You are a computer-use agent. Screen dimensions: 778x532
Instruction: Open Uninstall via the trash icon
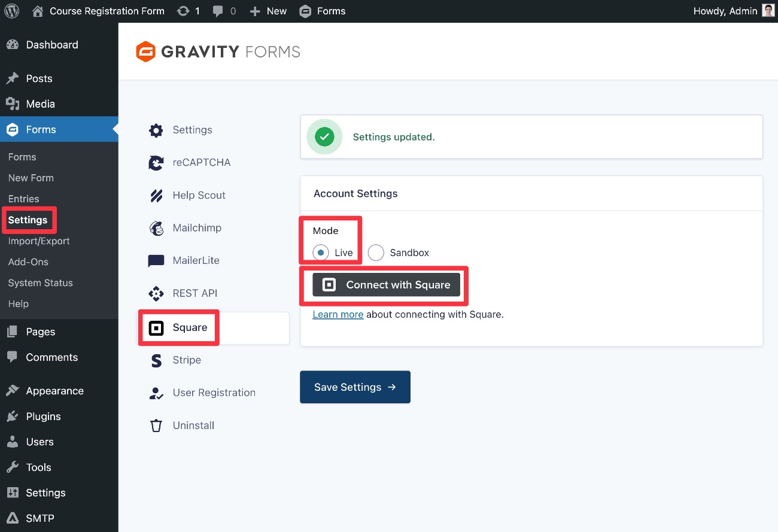(156, 425)
